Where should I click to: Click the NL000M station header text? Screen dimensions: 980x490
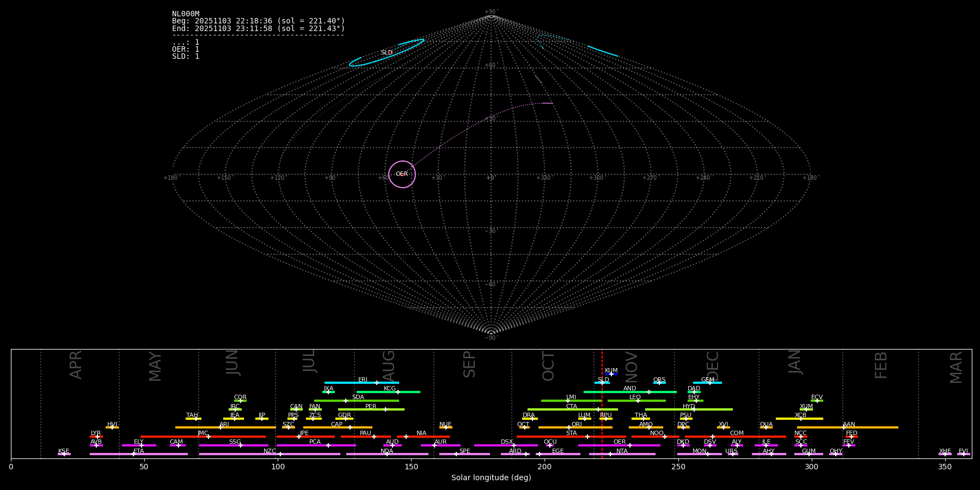click(186, 14)
